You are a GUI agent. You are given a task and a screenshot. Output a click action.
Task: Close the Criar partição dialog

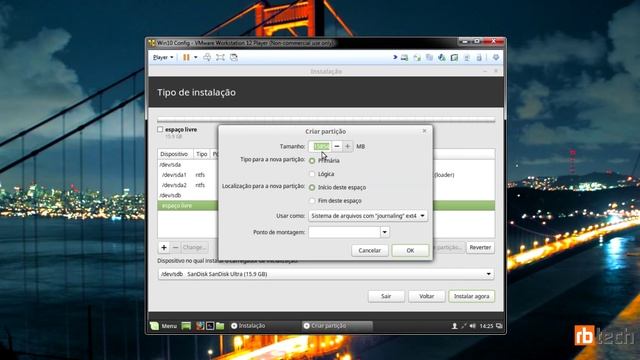424,131
